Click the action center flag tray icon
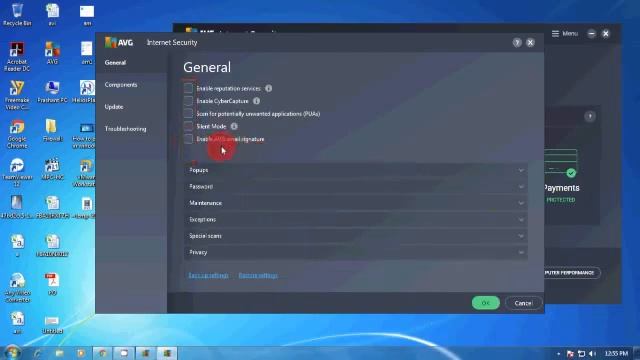 [x=570, y=353]
